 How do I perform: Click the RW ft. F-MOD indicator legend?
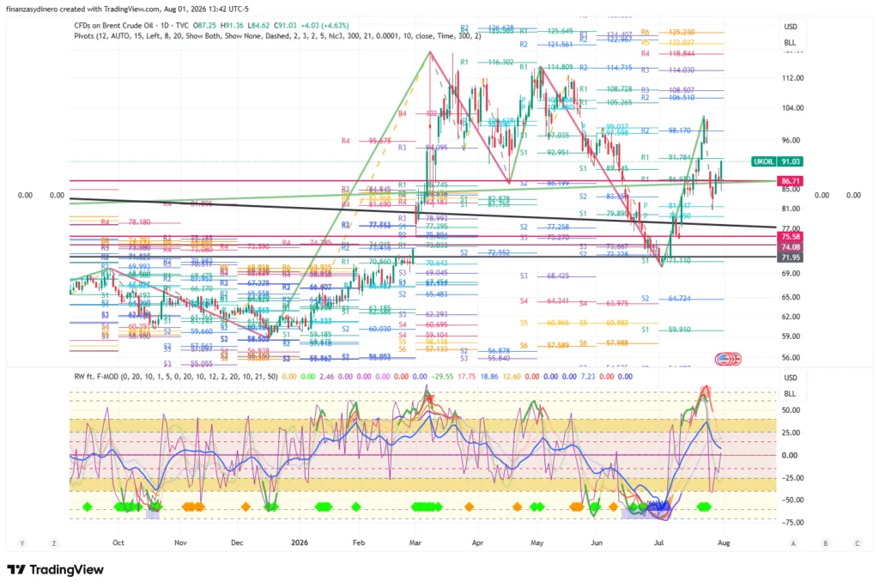coord(175,377)
